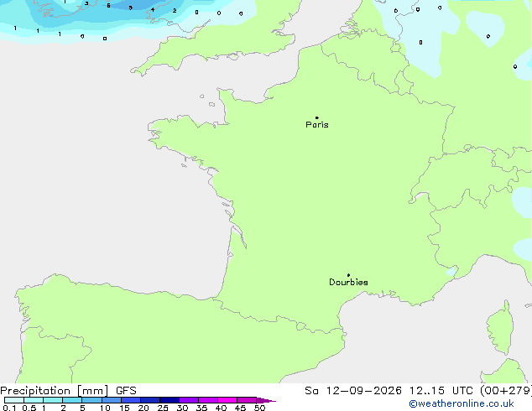Click the forecast date Sa 12-09-2026 text
The image size is (532, 411).
click(x=353, y=391)
